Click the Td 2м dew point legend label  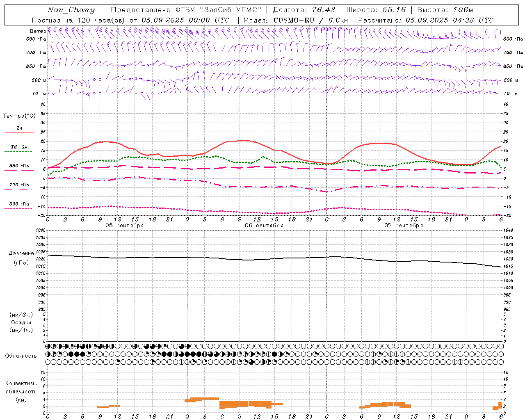[19, 147]
